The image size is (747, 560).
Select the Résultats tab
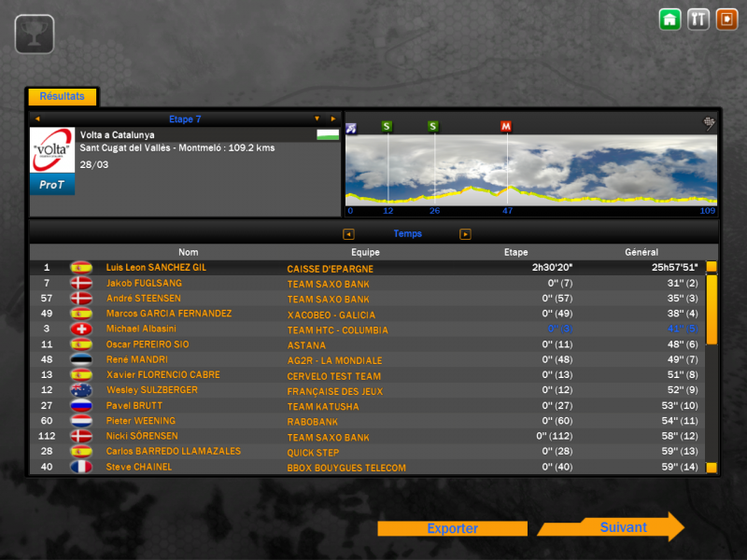coord(63,96)
